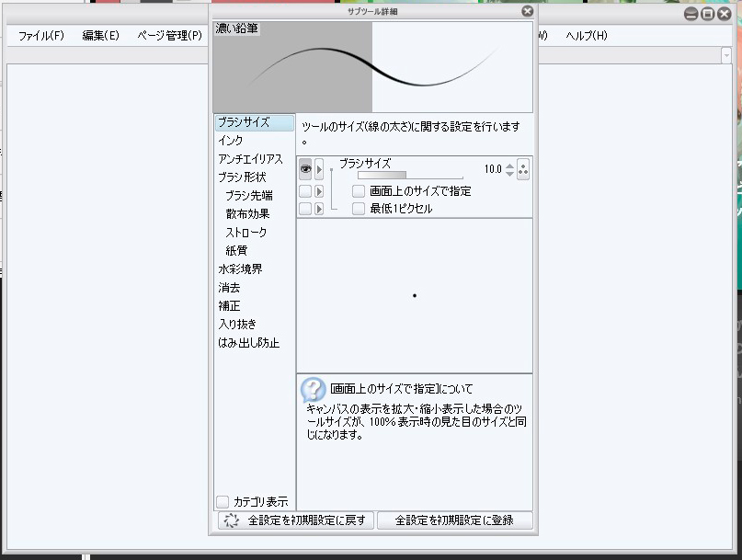
Task: Click brush size value 10.0
Action: tap(493, 169)
